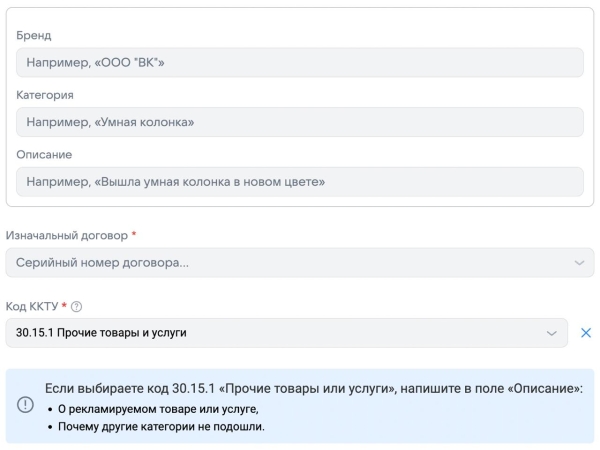Click the «Код ККТУ» label text
This screenshot has width=600, height=450.
coord(32,306)
